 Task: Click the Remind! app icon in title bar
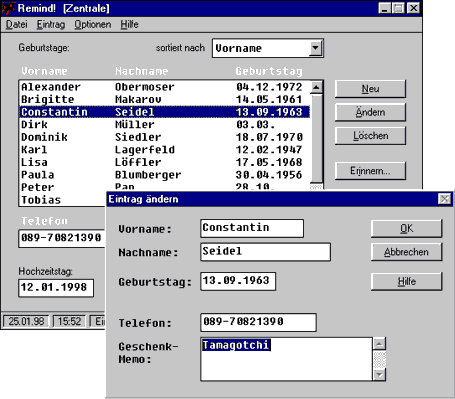pos(8,8)
